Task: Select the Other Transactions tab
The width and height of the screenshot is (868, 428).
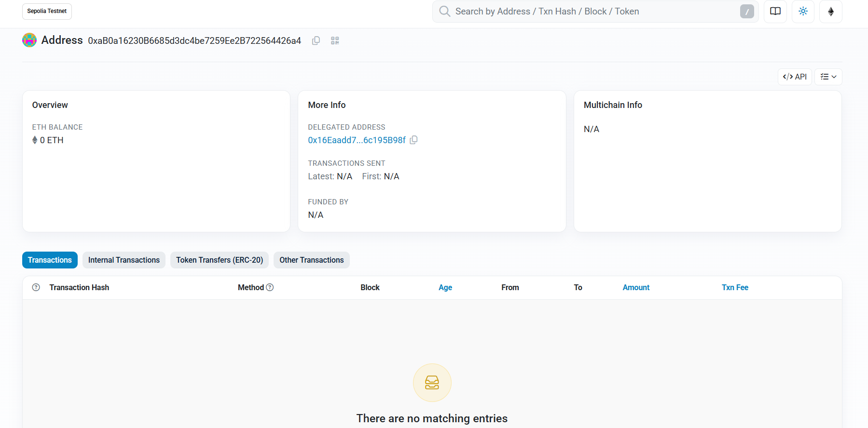Action: [x=311, y=260]
